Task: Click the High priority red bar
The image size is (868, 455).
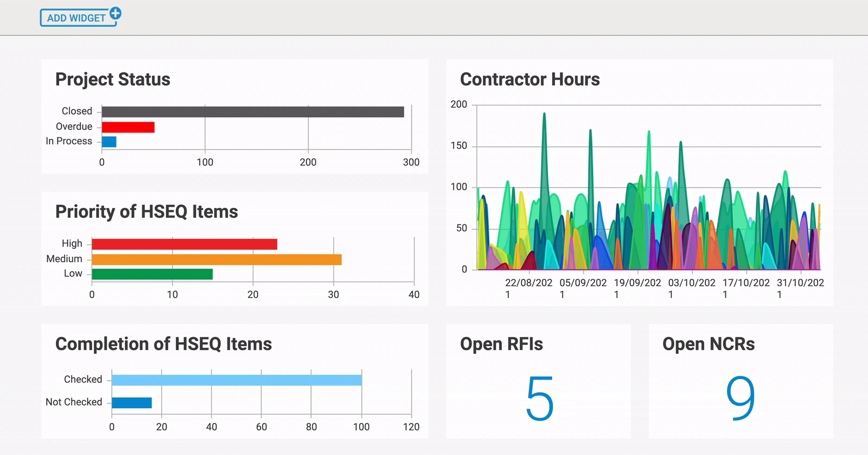Action: click(x=184, y=244)
